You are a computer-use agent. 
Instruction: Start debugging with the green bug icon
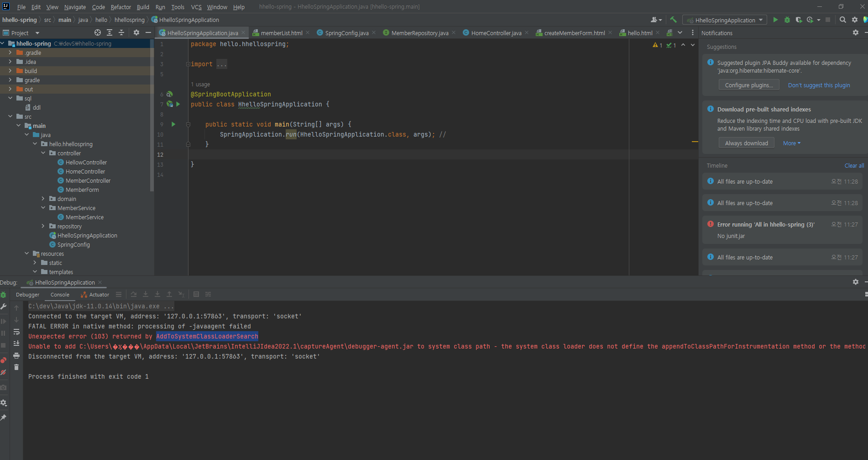tap(787, 20)
